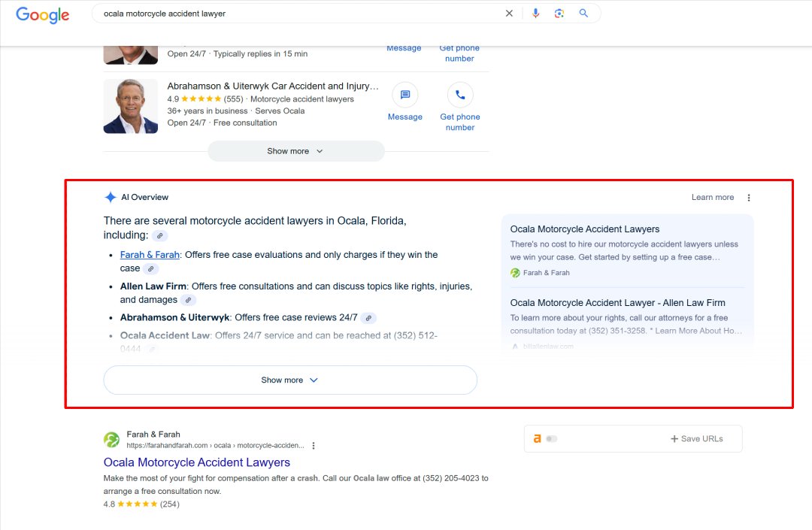Image resolution: width=812 pixels, height=530 pixels.
Task: Click the 4.8 star rating (254) text
Action: (141, 504)
